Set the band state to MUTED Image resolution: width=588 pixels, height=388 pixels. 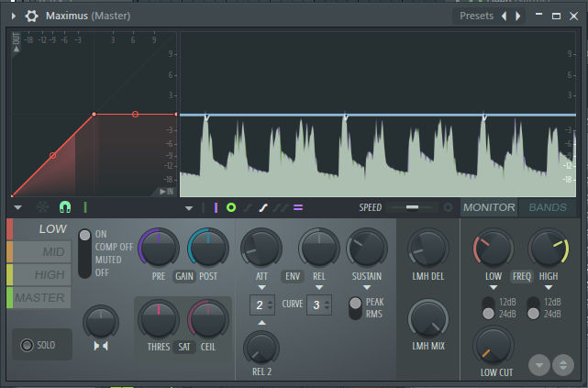coord(108,260)
